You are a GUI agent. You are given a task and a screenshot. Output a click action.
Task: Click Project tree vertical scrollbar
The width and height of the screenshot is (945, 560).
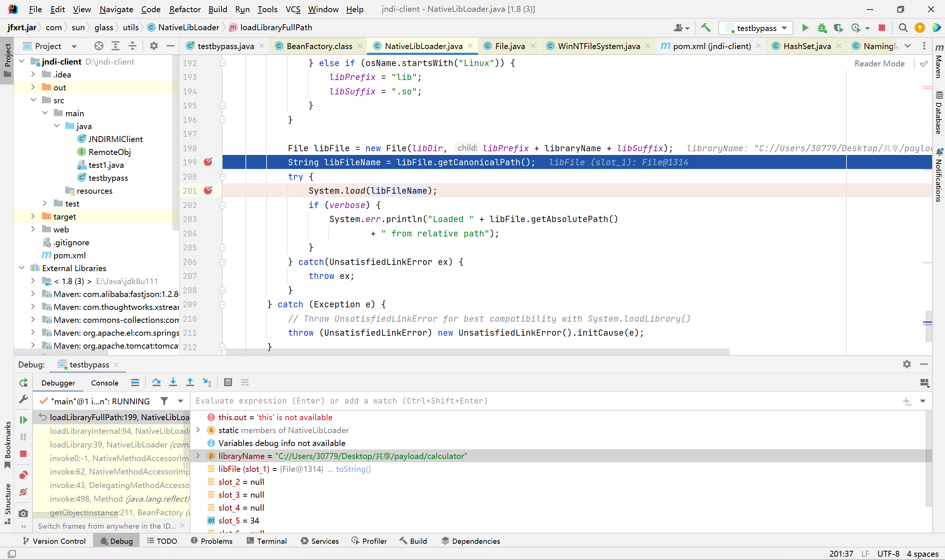[175, 143]
